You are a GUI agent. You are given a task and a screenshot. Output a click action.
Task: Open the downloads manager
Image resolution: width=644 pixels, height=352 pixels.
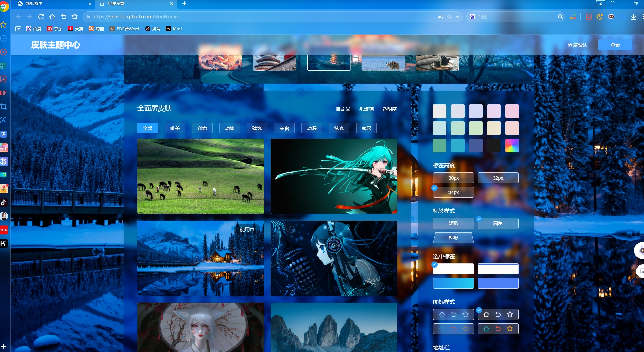633,17
